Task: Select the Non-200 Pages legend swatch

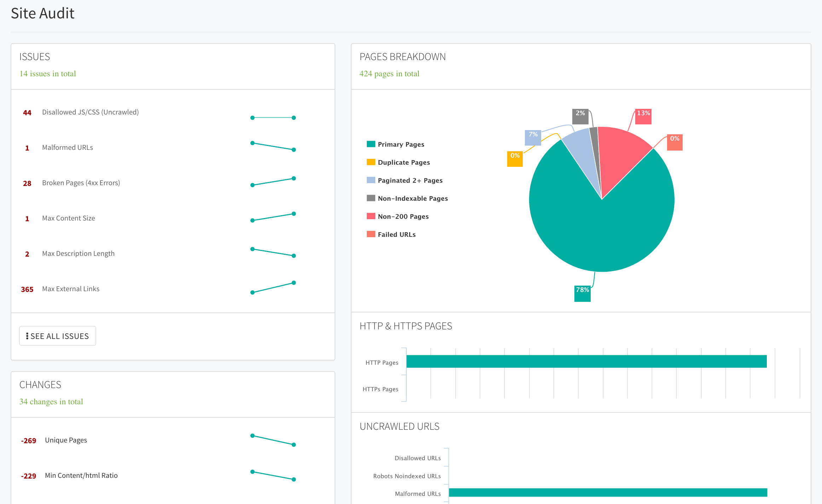Action: point(370,216)
